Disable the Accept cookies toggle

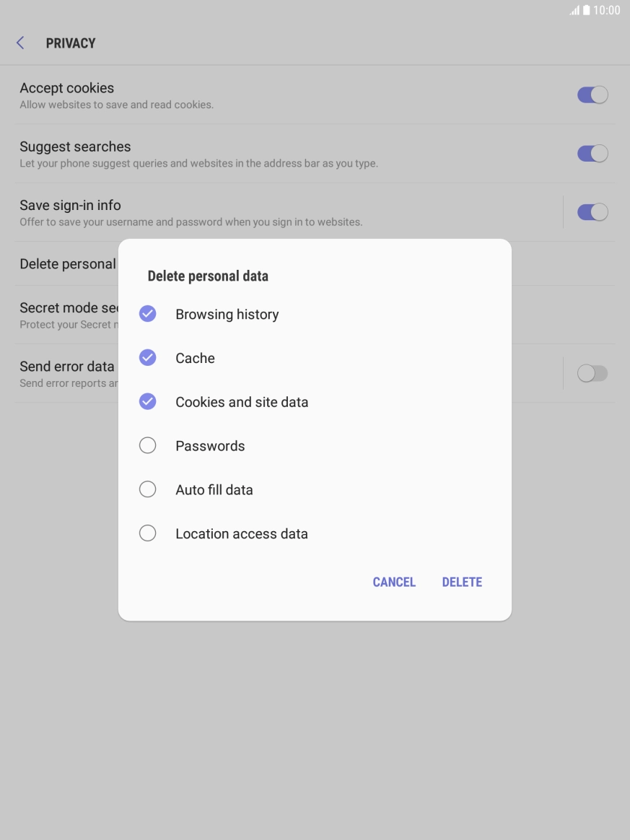point(592,95)
